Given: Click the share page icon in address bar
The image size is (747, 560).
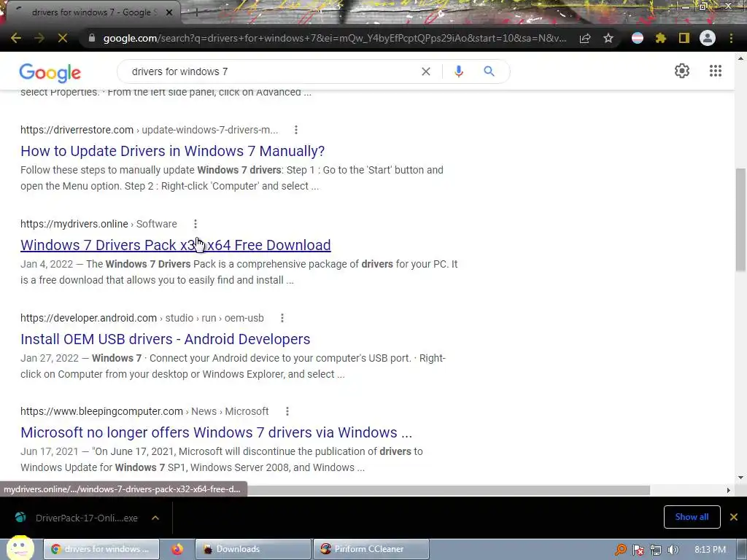Looking at the screenshot, I should pos(585,38).
